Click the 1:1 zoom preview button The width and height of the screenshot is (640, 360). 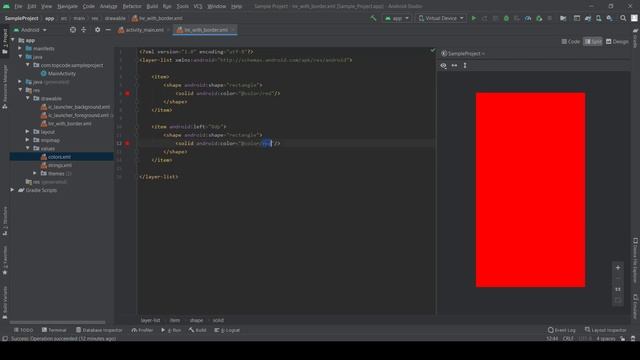[618, 289]
